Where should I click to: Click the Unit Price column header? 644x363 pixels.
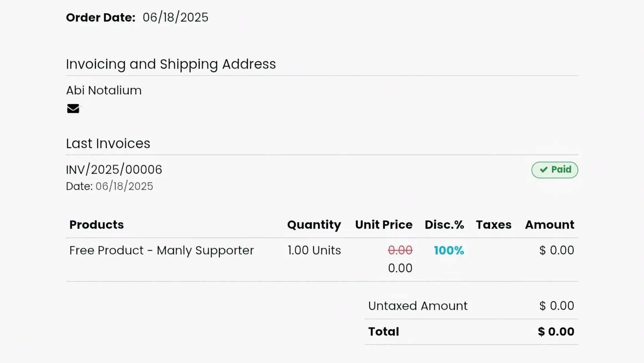click(x=384, y=225)
